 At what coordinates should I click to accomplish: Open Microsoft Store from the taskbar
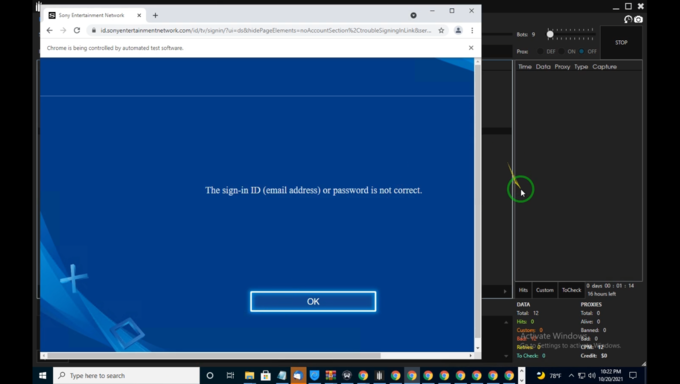[265, 375]
